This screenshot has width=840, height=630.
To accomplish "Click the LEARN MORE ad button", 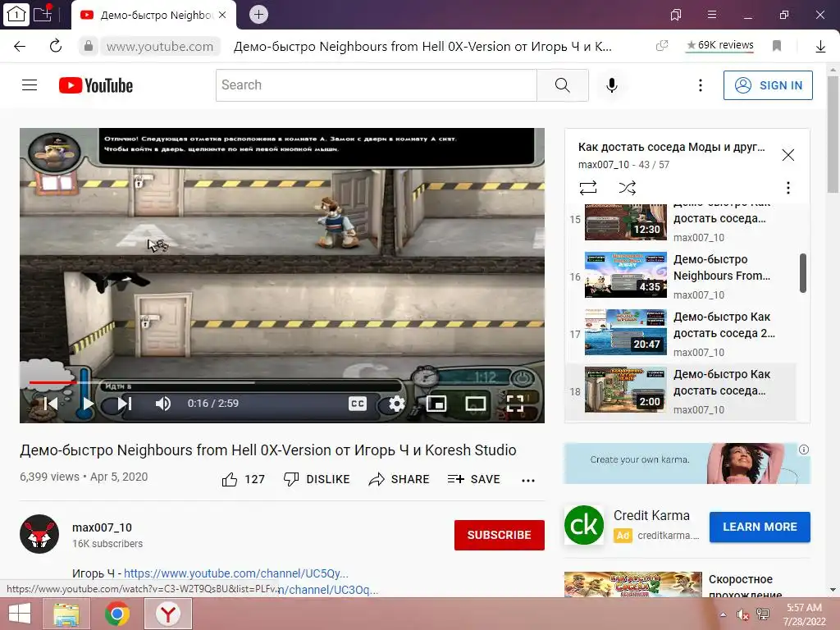I will (x=760, y=527).
